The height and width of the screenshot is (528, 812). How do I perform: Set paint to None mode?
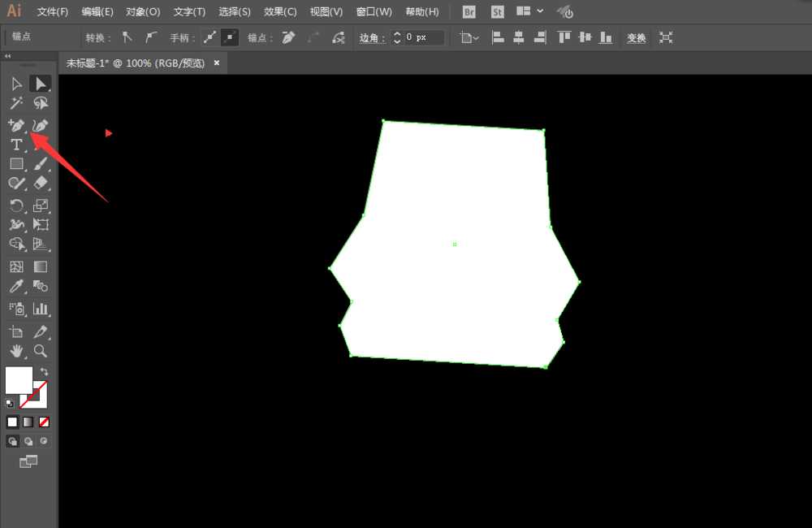pos(44,422)
